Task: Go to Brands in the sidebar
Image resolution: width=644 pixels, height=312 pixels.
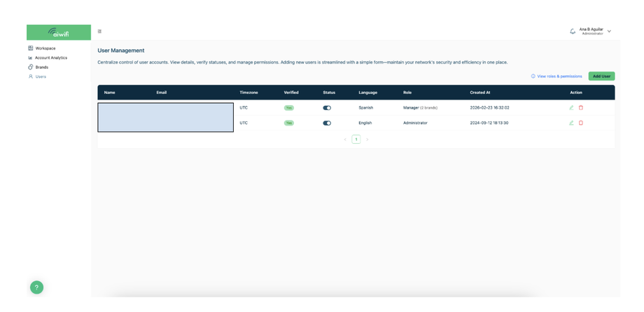Action: tap(41, 67)
